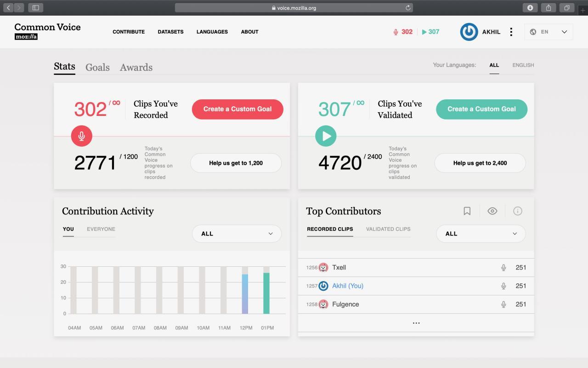Open the info icon in Top Contributors

pyautogui.click(x=518, y=211)
